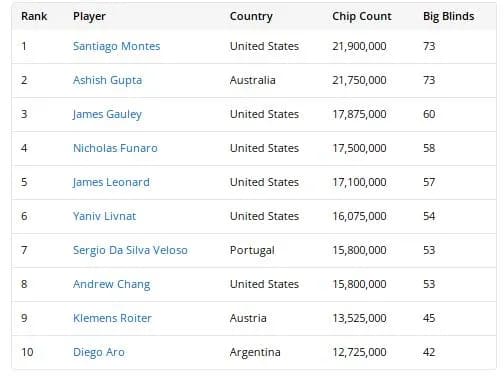The width and height of the screenshot is (504, 379).
Task: Select the James Leonard link
Action: (111, 182)
